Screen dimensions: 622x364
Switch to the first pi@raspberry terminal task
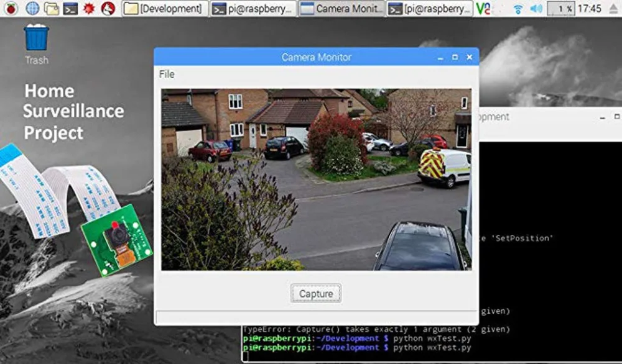[253, 8]
